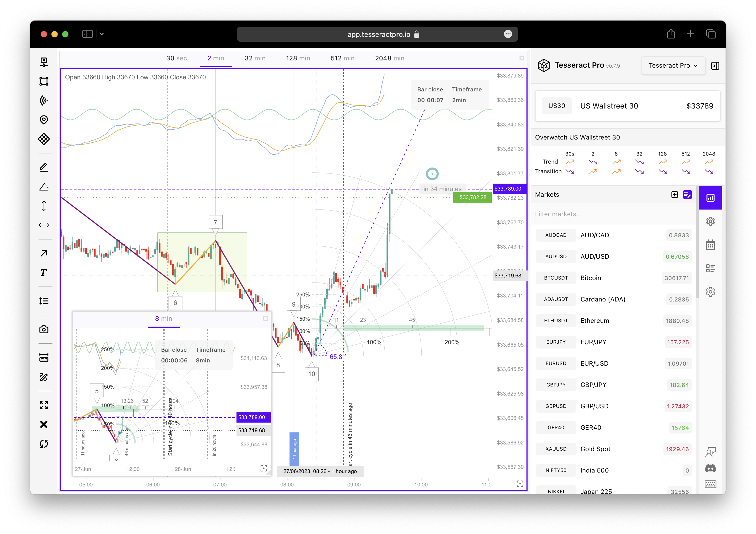
Task: Select the Bitcoin market row
Action: click(614, 278)
